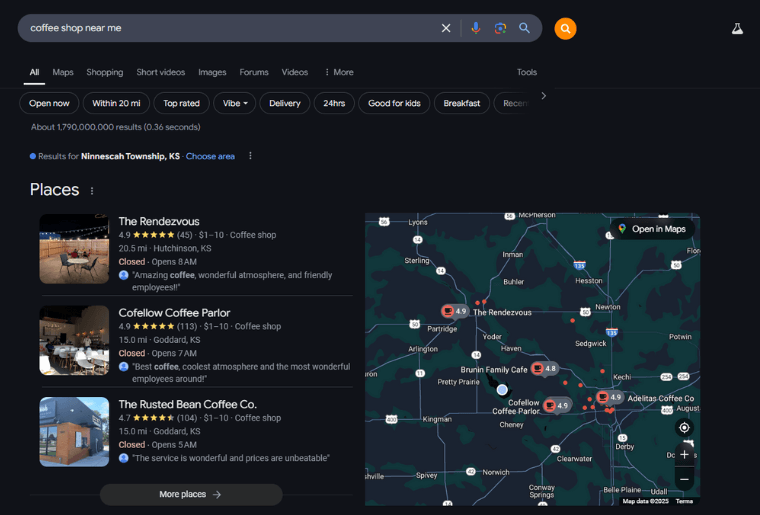
Task: Click the orange circular search button
Action: tap(565, 29)
